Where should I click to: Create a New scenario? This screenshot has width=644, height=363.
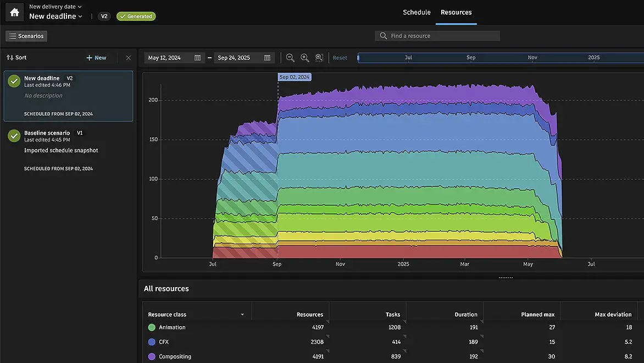click(96, 58)
